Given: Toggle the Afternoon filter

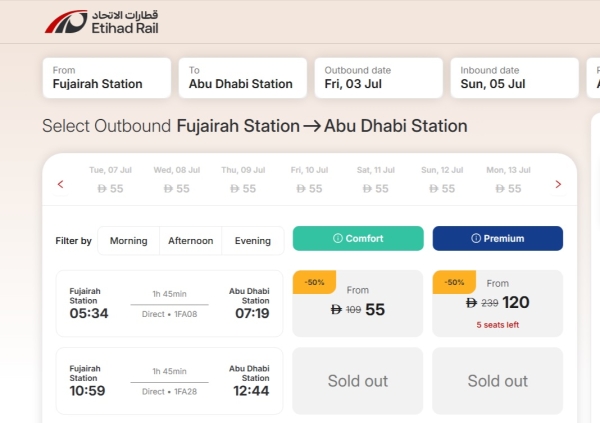Looking at the screenshot, I should [191, 241].
